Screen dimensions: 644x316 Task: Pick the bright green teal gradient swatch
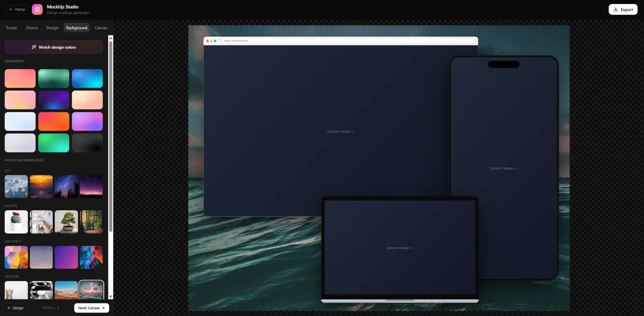click(54, 143)
